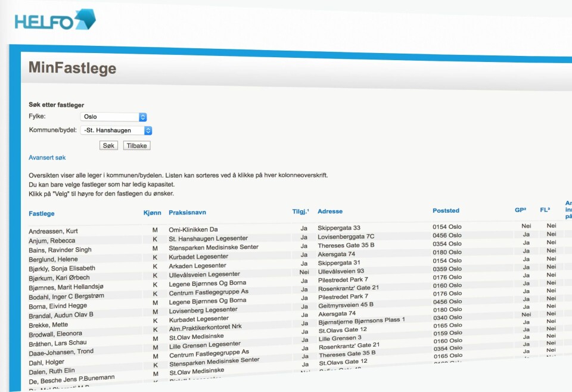
Task: Select the row name Andreassen, Kurt
Action: click(x=53, y=231)
